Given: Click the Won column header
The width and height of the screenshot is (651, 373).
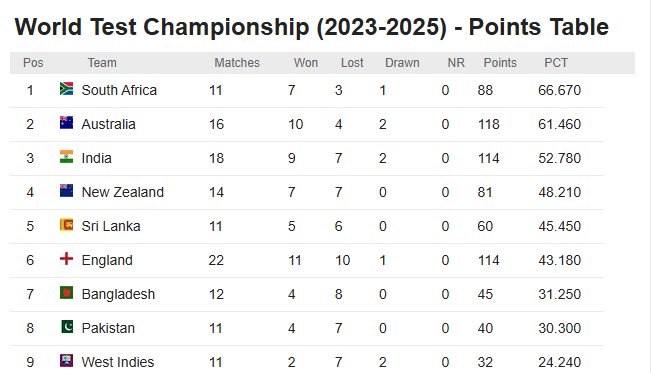Looking at the screenshot, I should [306, 63].
